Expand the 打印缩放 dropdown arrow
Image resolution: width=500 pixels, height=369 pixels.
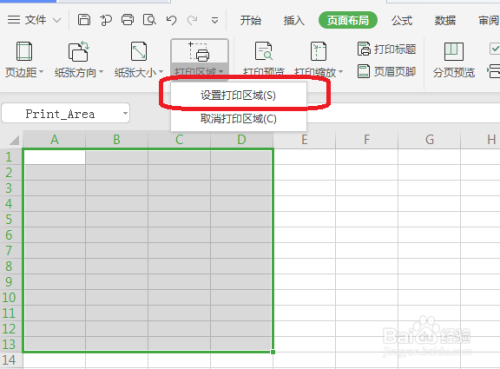341,72
